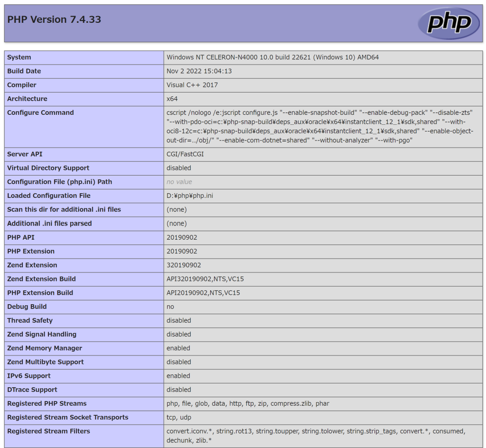Click the Thread Safety label cell

tap(84, 321)
